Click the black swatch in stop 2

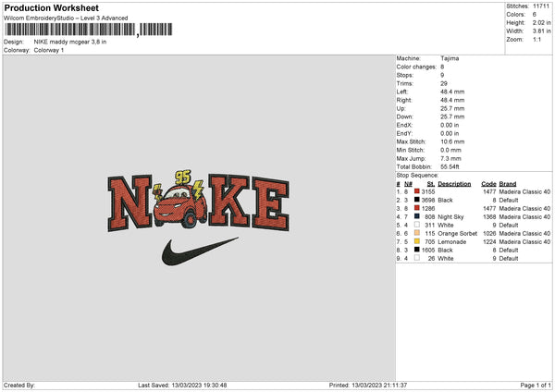point(417,200)
